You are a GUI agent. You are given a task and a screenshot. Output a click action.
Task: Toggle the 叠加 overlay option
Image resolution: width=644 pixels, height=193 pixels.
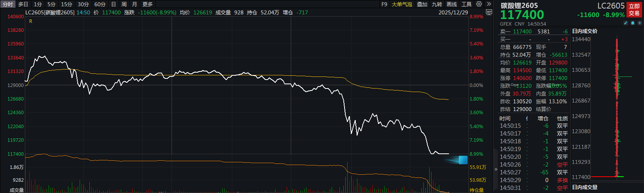(x=422, y=4)
